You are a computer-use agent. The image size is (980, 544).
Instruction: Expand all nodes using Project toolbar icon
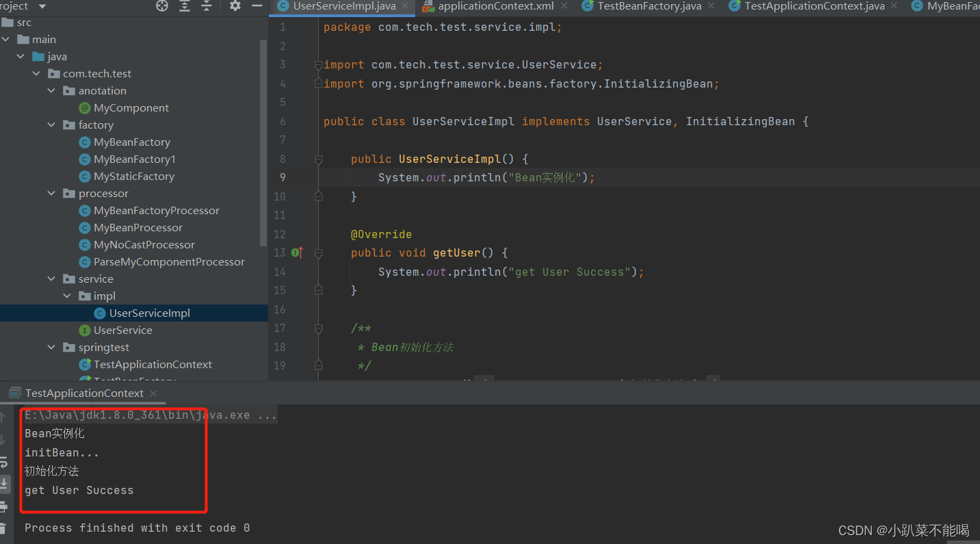tap(184, 6)
